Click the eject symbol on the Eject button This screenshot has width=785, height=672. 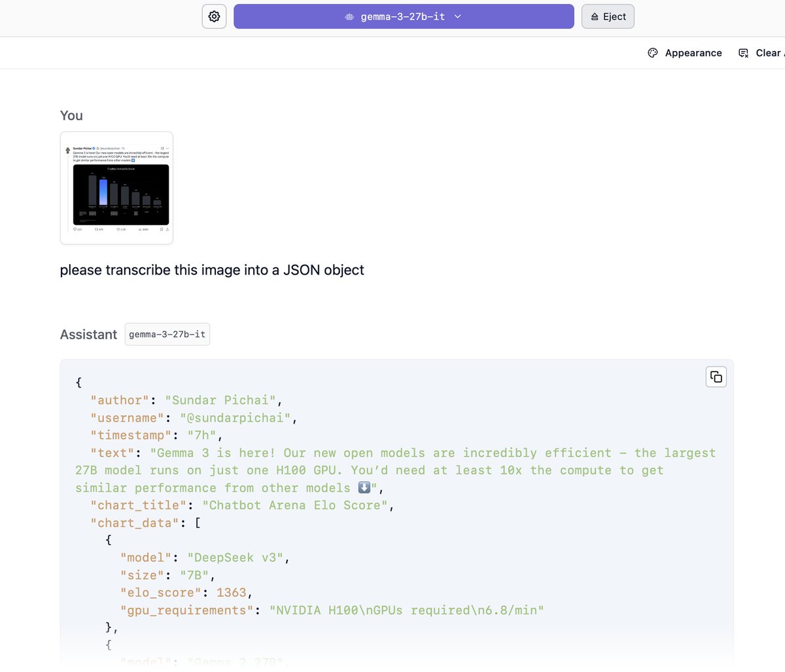[595, 16]
